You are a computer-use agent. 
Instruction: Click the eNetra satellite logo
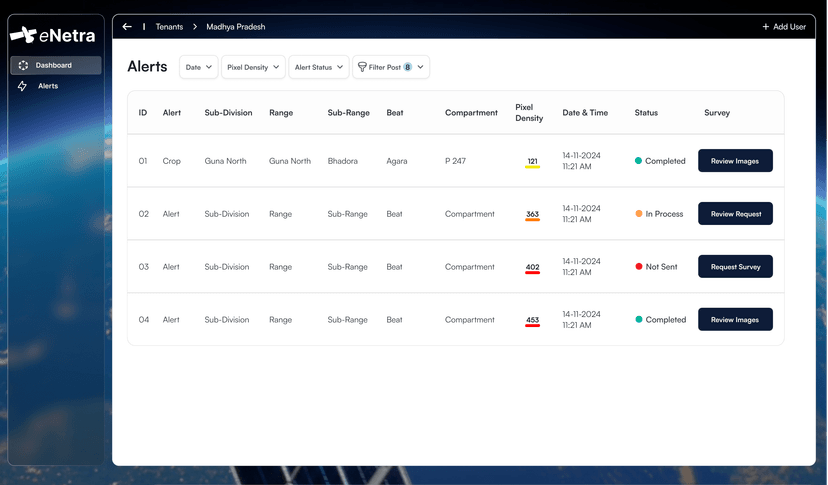[x=23, y=35]
